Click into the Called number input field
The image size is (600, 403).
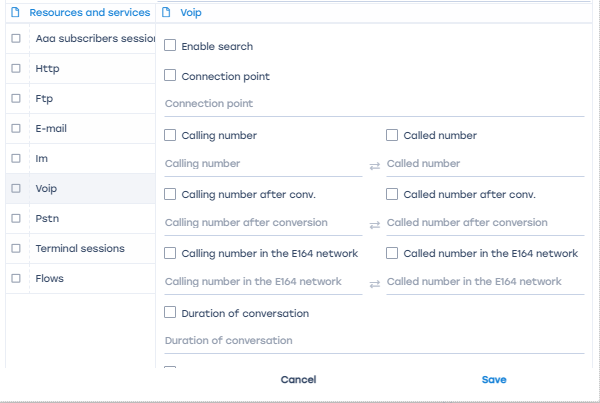point(484,164)
